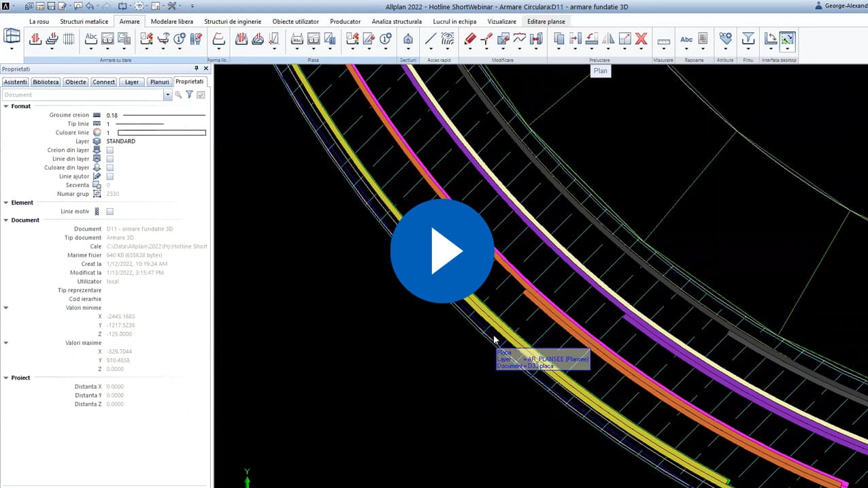Open the Obiecte panel tab
The width and height of the screenshot is (868, 488).
tap(76, 82)
